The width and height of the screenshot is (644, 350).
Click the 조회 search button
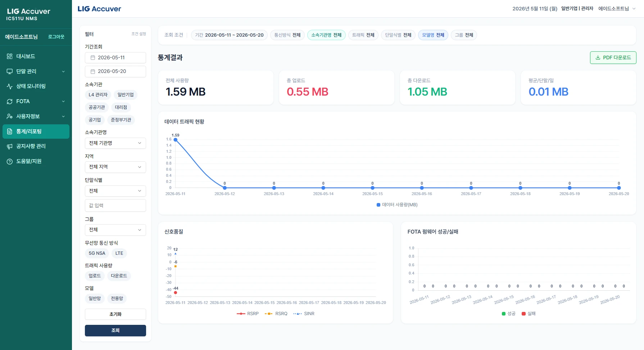pos(115,331)
